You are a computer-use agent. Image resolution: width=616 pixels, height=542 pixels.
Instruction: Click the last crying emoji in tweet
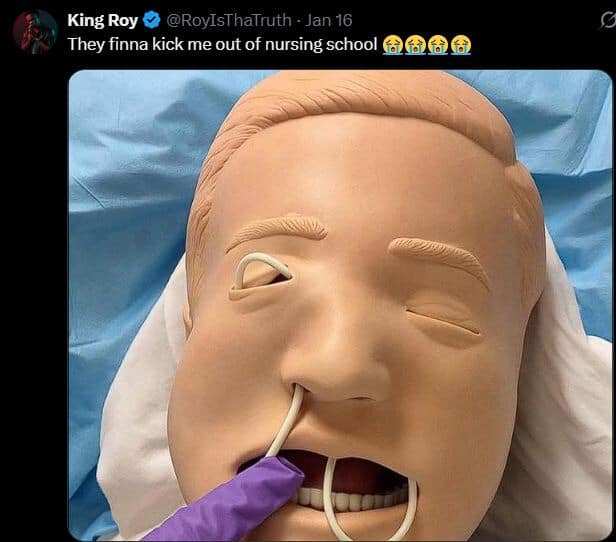461,44
